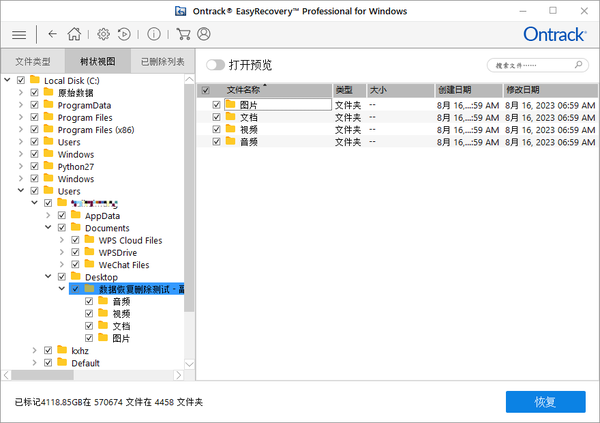Click the back arrow icon
This screenshot has height=423, width=600.
[x=52, y=34]
